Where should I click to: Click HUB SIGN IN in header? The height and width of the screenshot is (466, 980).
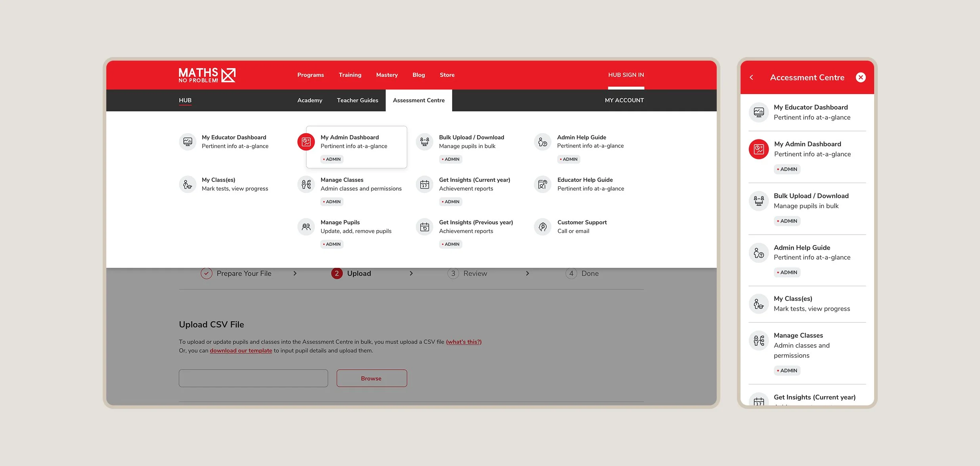pyautogui.click(x=626, y=75)
